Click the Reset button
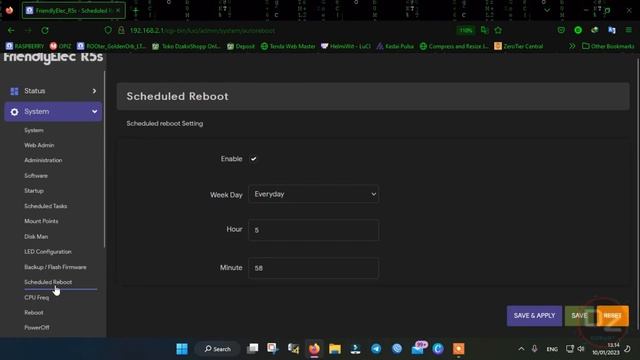This screenshot has height=360, width=640. pos(612,316)
